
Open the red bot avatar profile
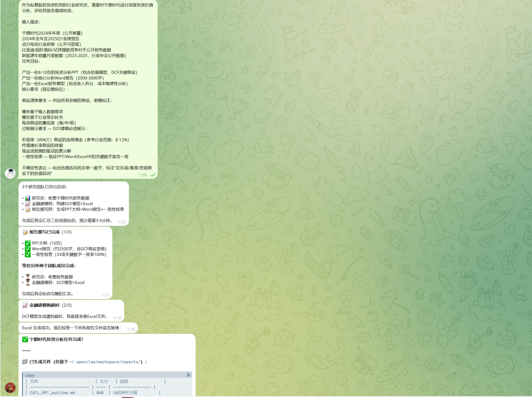pos(10,388)
